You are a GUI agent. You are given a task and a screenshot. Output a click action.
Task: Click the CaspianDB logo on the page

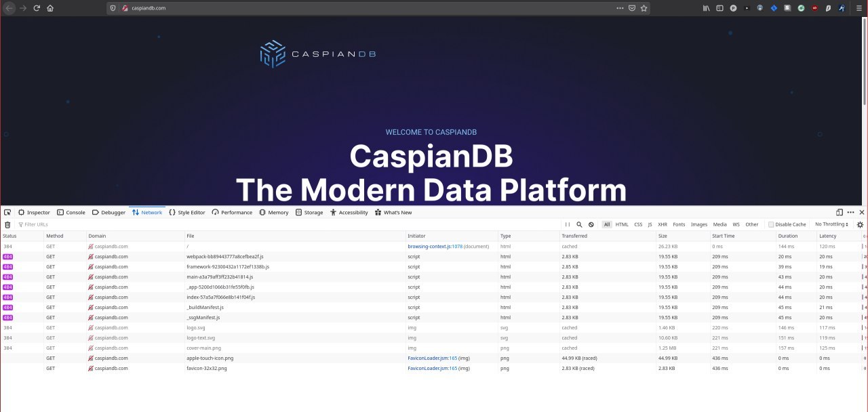(x=318, y=54)
